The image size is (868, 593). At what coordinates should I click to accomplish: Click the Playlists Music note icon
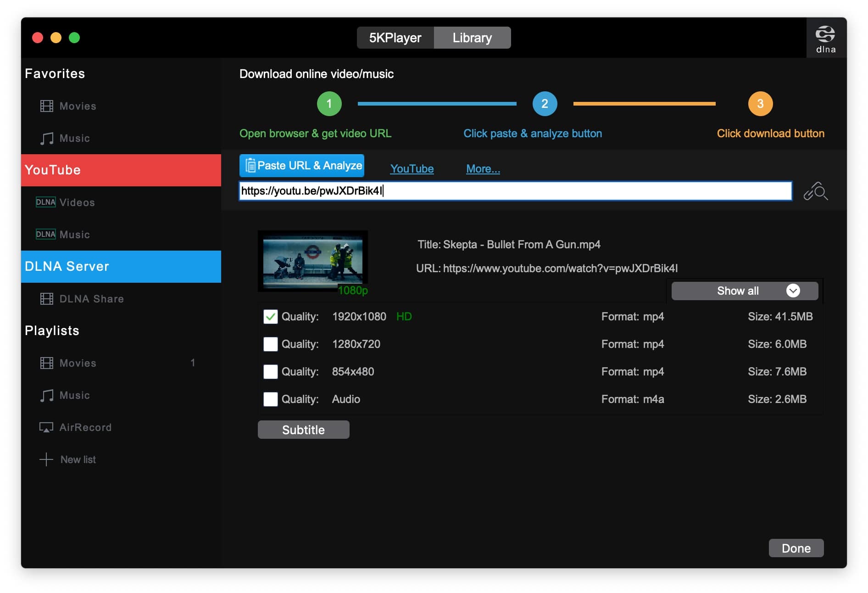pos(46,395)
